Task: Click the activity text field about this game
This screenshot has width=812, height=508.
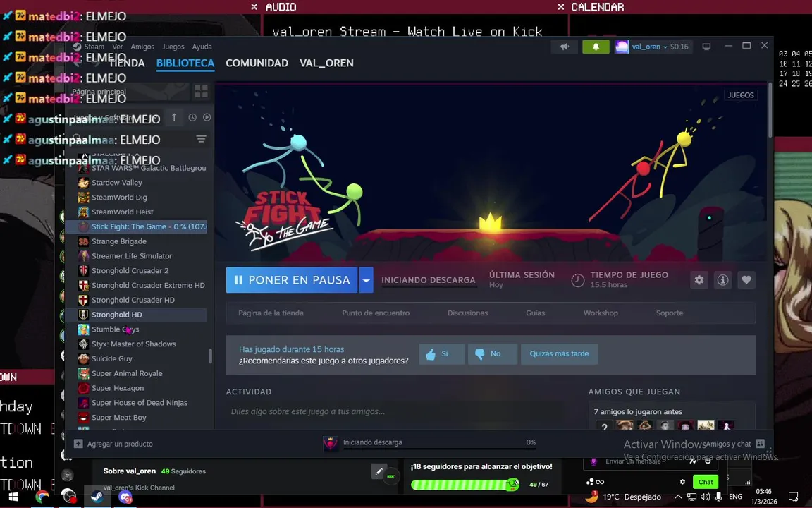Action: [x=397, y=411]
